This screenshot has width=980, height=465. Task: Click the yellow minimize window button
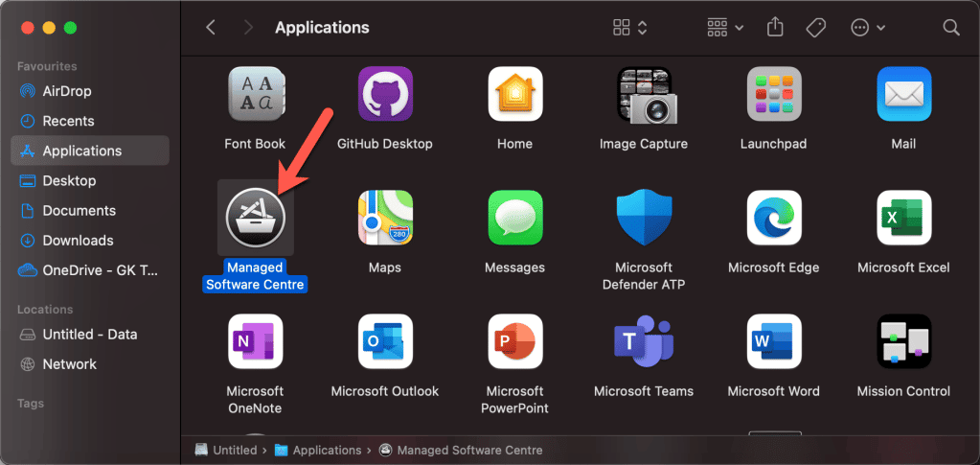49,28
